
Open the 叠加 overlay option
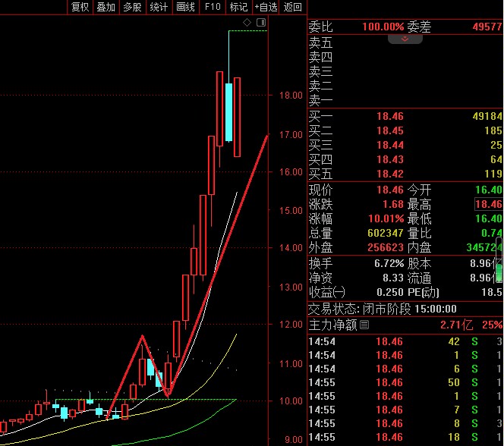[106, 7]
